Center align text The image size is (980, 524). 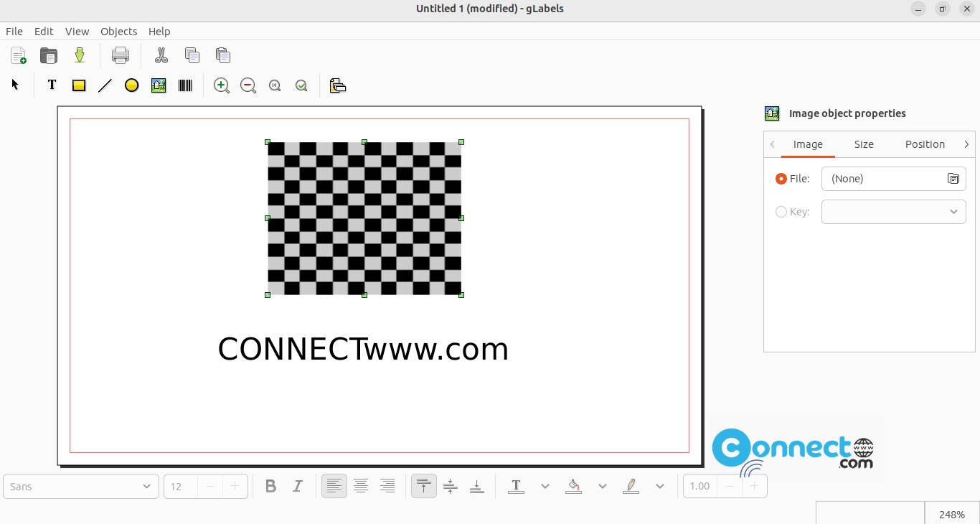pyautogui.click(x=361, y=486)
